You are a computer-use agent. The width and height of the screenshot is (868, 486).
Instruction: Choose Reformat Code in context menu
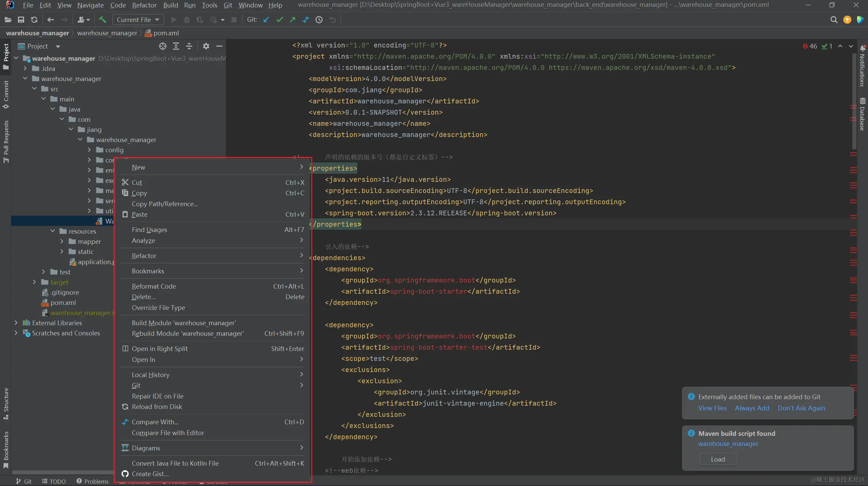(x=154, y=286)
